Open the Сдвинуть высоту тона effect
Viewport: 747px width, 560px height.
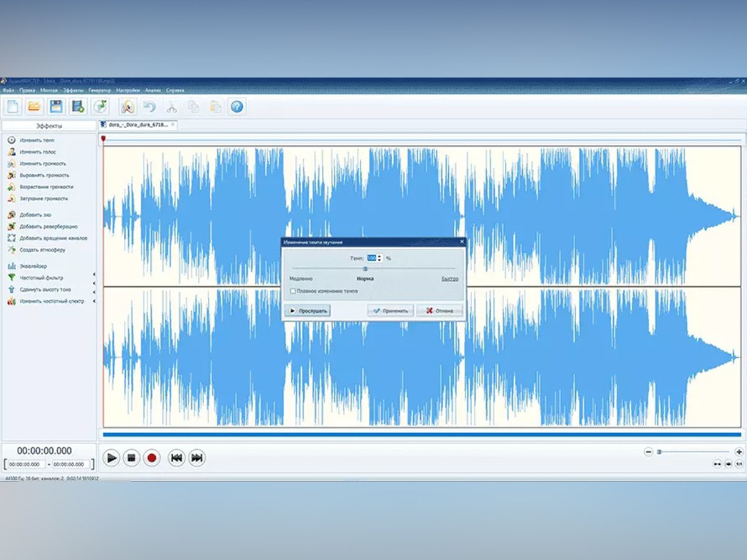pos(39,289)
